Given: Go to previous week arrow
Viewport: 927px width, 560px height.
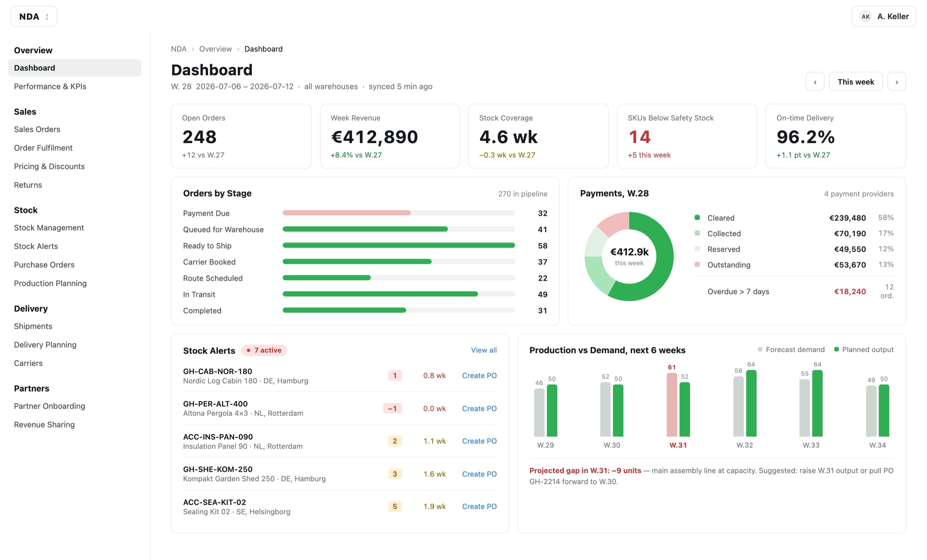Looking at the screenshot, I should (x=815, y=81).
